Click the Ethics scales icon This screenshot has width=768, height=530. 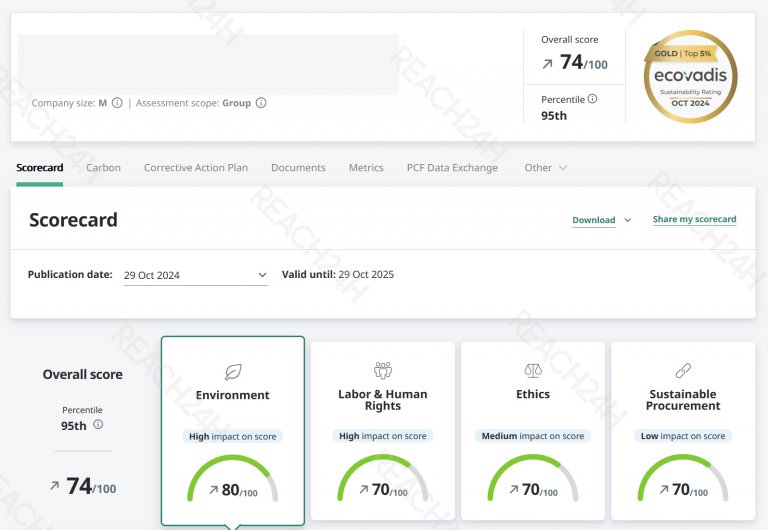point(533,371)
